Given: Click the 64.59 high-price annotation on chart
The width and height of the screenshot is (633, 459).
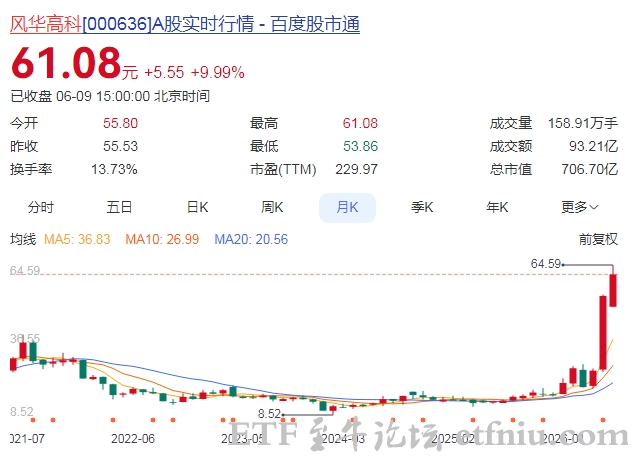Looking at the screenshot, I should click(x=545, y=264).
